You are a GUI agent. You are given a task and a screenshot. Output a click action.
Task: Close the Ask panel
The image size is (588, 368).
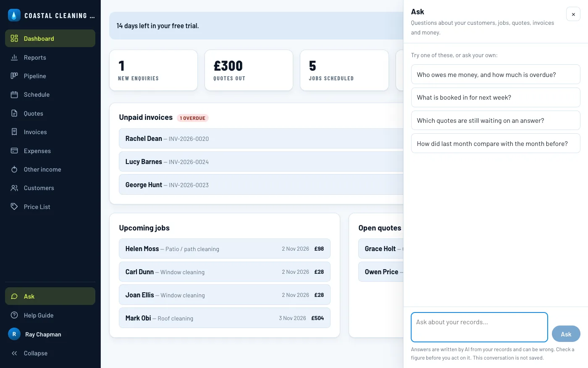[x=573, y=14]
